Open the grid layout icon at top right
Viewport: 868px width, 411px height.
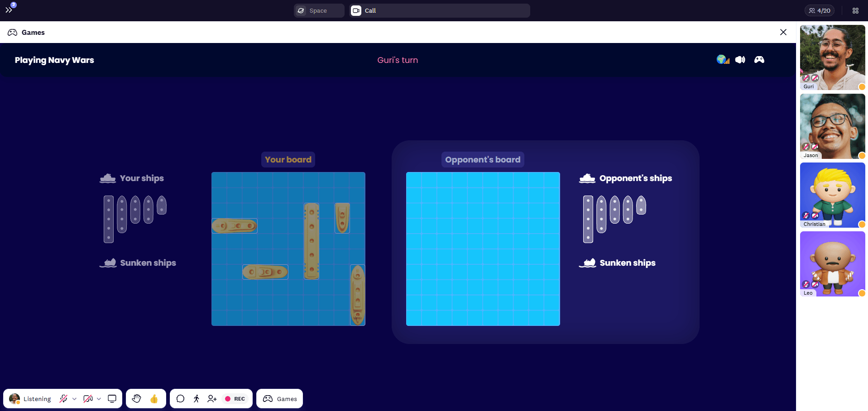pyautogui.click(x=855, y=10)
